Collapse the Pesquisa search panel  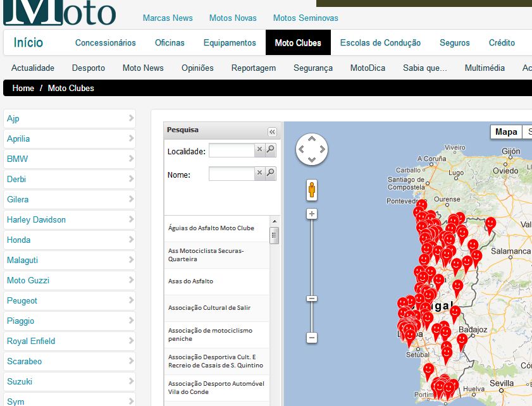[x=272, y=132]
